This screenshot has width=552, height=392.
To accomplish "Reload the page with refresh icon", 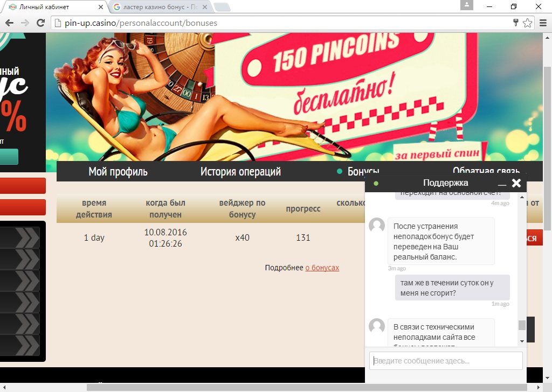I will (x=41, y=23).
